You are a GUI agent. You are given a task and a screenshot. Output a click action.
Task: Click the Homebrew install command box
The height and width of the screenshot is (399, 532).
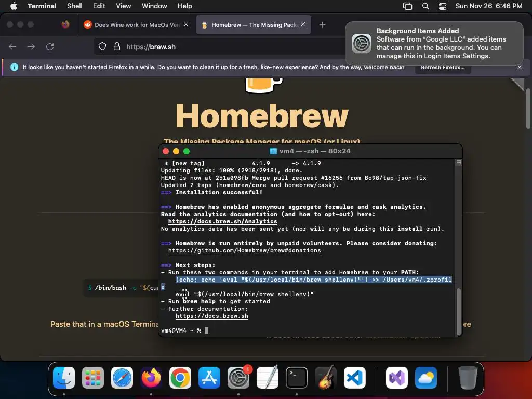coord(121,288)
